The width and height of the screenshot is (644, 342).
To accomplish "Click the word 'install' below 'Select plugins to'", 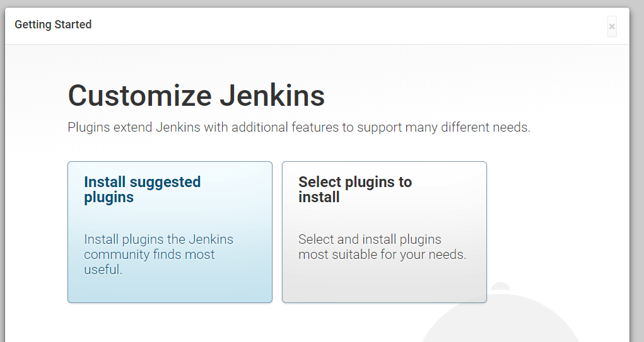I will (x=319, y=197).
